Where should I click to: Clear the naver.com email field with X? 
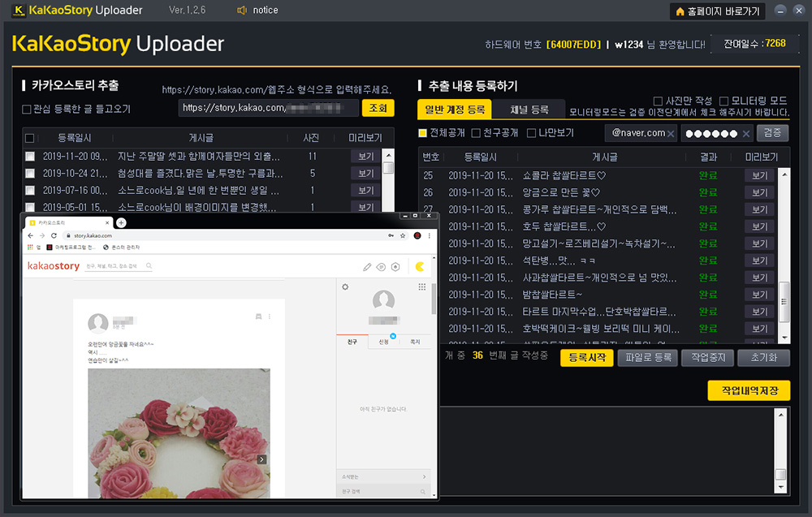pyautogui.click(x=671, y=133)
